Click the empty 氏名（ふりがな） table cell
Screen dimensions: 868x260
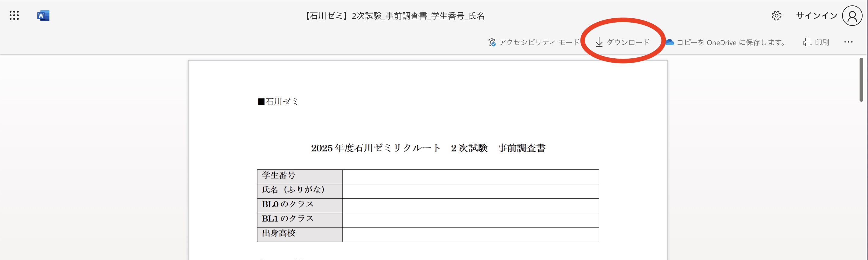470,191
